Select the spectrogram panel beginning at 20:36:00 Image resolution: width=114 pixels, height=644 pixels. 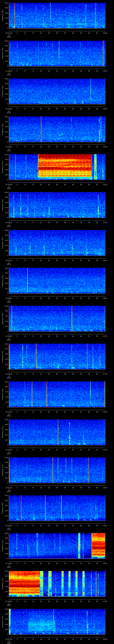(x=57, y=205)
